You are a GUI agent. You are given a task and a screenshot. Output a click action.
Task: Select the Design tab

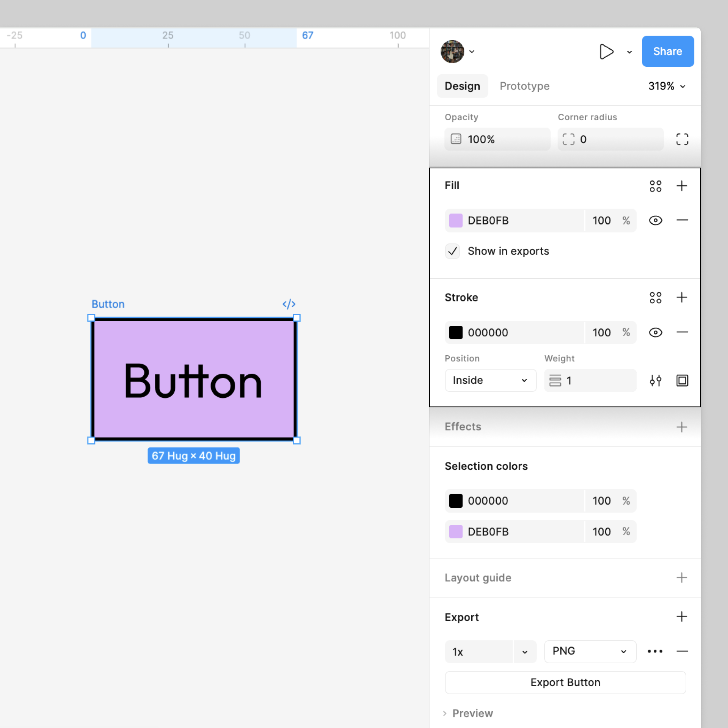coord(462,86)
